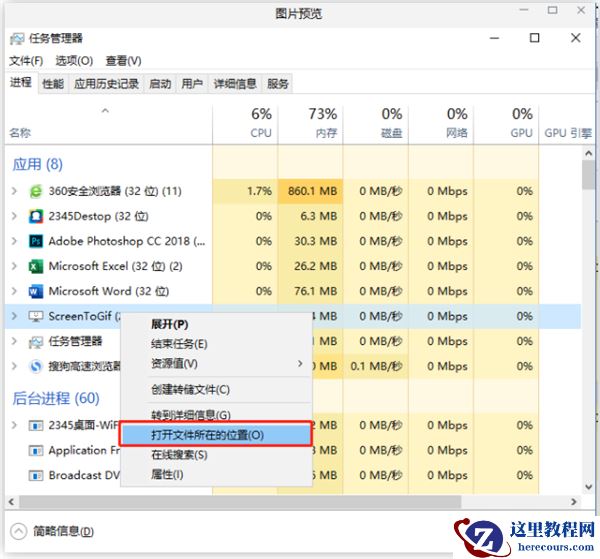
Task: Sort by the GPU column header
Action: point(506,123)
